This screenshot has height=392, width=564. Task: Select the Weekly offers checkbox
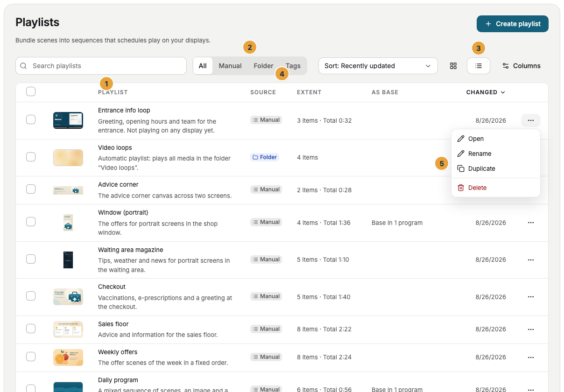(31, 357)
